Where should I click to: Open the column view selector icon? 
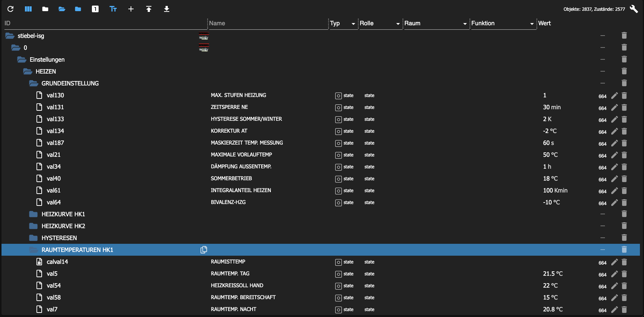(28, 9)
